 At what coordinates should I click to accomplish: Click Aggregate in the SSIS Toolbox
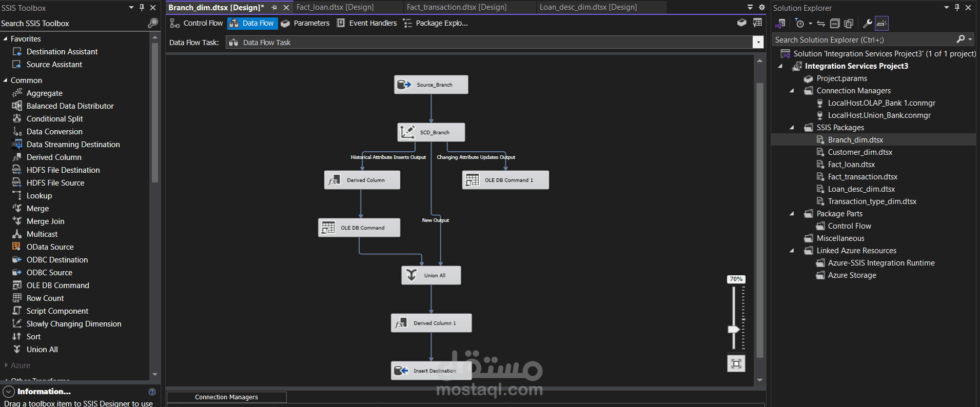45,93
